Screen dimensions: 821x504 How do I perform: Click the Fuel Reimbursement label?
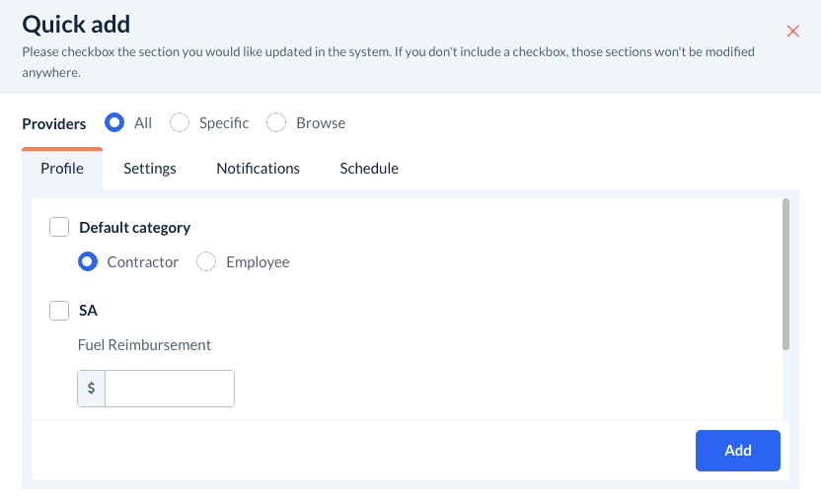tap(145, 345)
